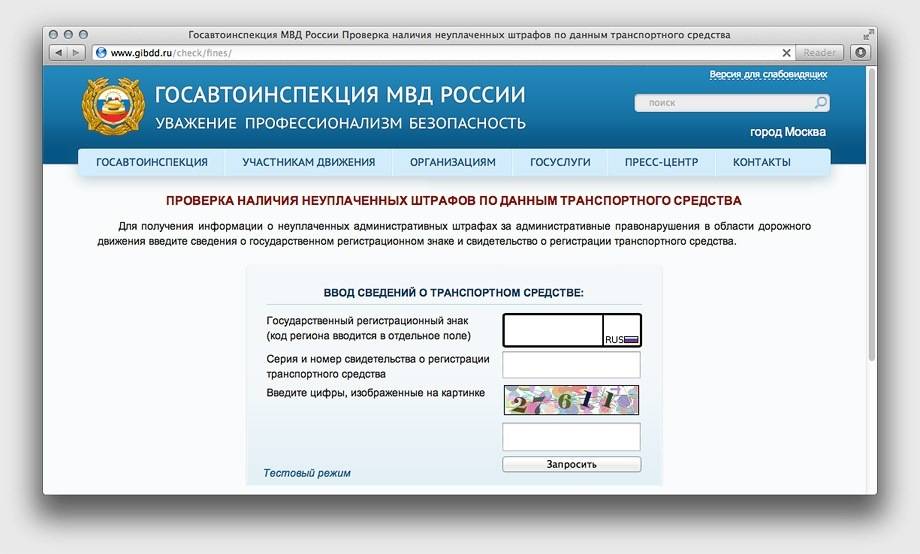Open the КОНТАКТЫ navigation item
This screenshot has width=920, height=554.
pyautogui.click(x=761, y=162)
